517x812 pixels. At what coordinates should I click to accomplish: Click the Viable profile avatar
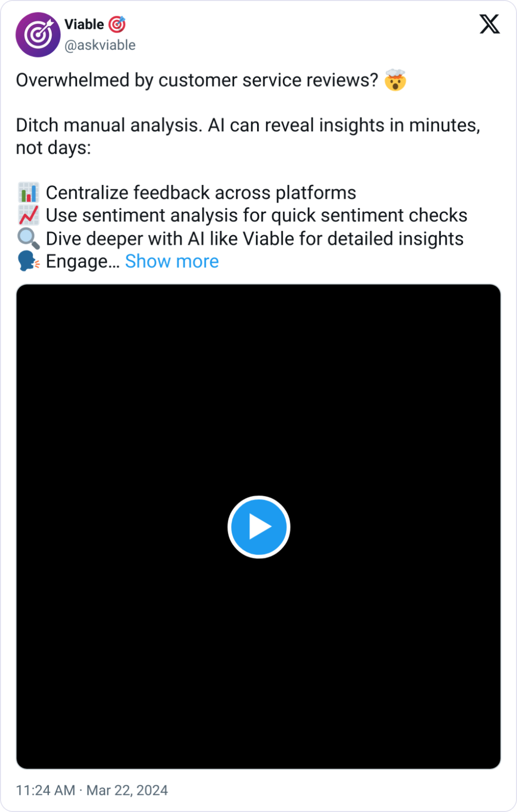pos(38,34)
